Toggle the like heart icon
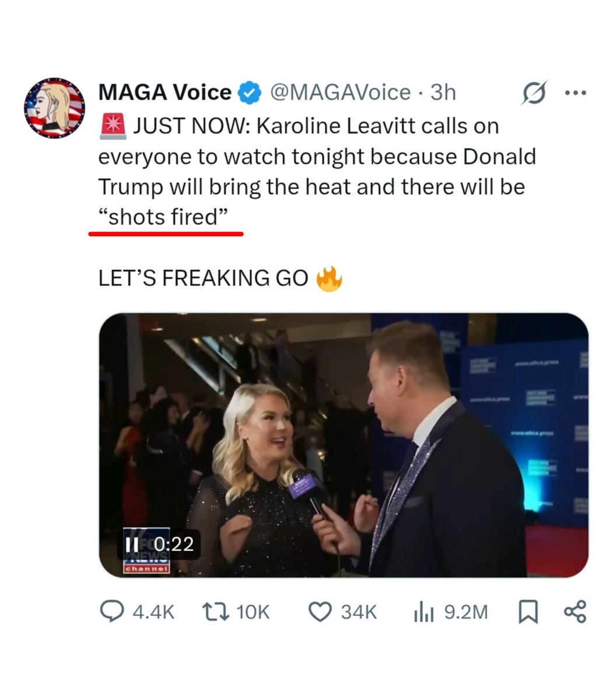This screenshot has height=700, width=613. click(319, 611)
